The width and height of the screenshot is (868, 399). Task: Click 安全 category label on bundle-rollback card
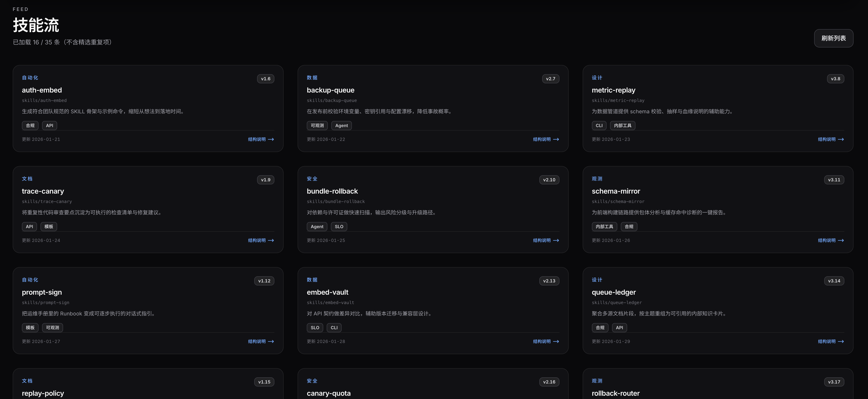[x=312, y=179]
